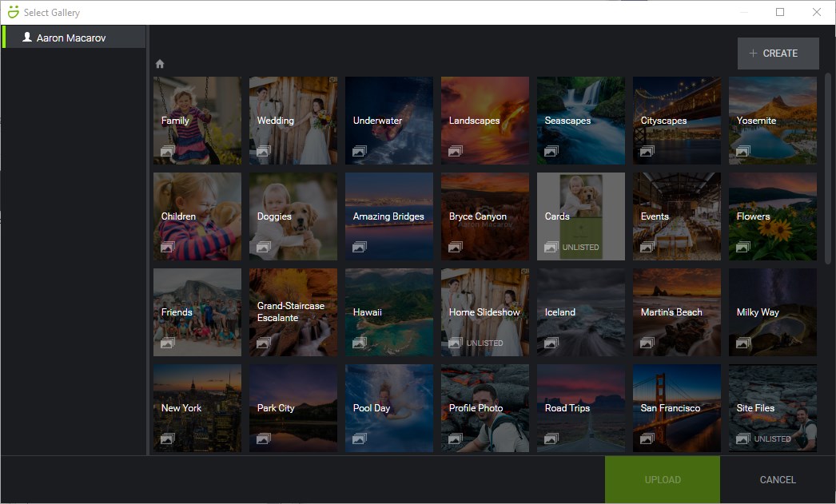Open the Doggies gallery
This screenshot has width=836, height=504.
(293, 216)
